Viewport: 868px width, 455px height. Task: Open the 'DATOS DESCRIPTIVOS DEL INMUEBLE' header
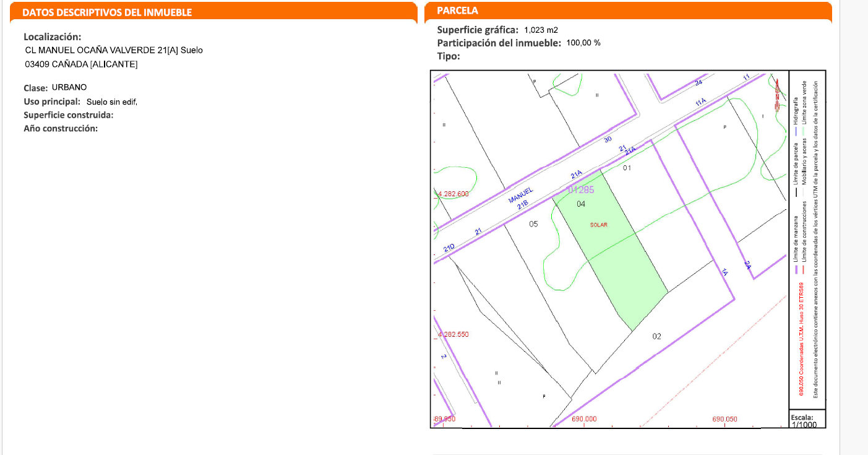point(107,12)
